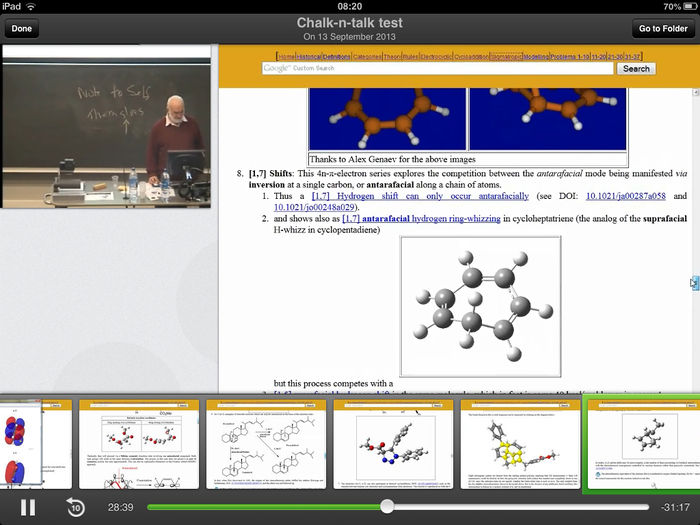Viewport: 700px width, 525px height.
Task: Click the left orange molecule image
Action: pyautogui.click(x=388, y=119)
